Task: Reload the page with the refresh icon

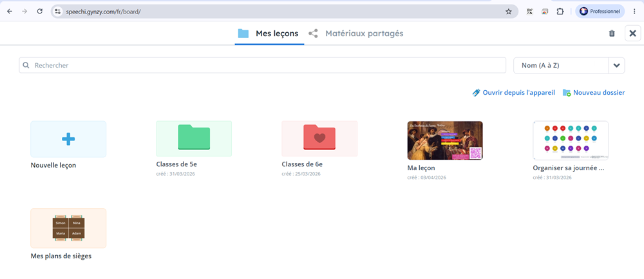Action: coord(40,12)
